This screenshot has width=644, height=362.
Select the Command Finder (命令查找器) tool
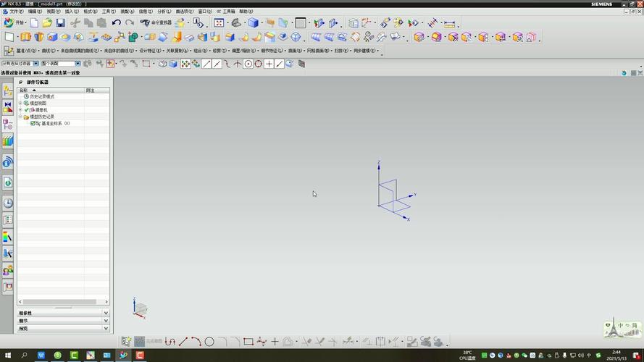coord(156,23)
